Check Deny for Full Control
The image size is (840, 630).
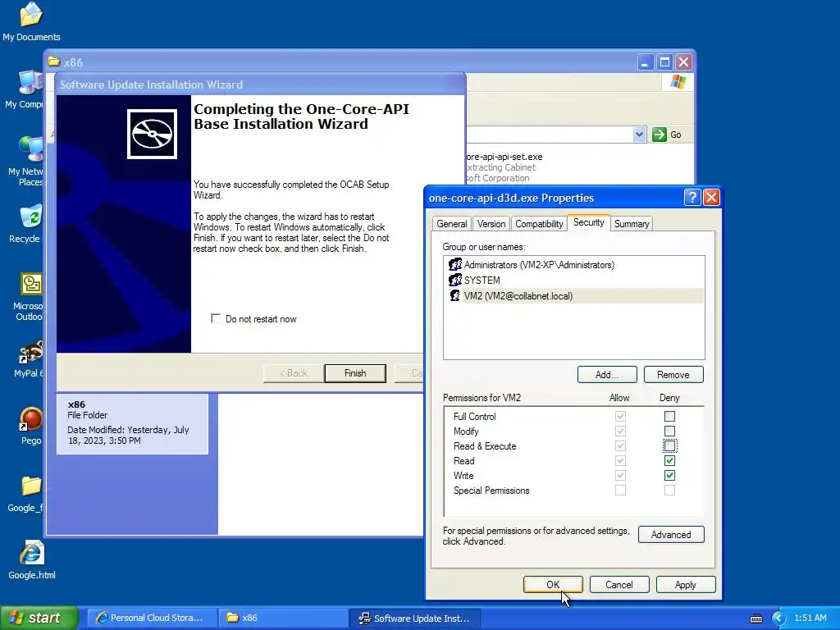[669, 416]
